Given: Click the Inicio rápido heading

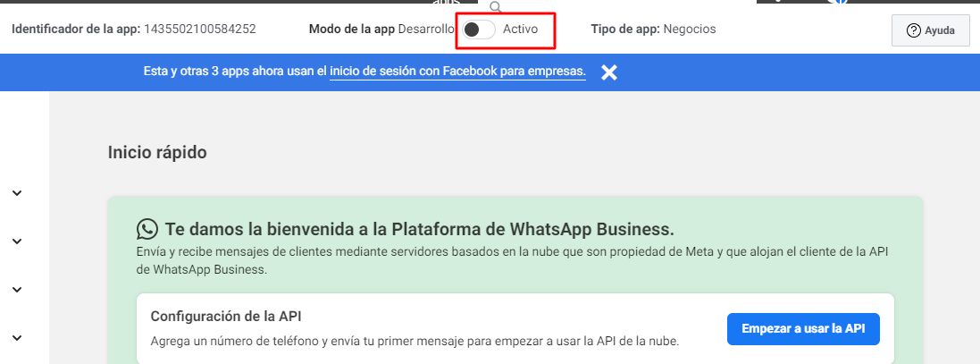Looking at the screenshot, I should pos(157,153).
